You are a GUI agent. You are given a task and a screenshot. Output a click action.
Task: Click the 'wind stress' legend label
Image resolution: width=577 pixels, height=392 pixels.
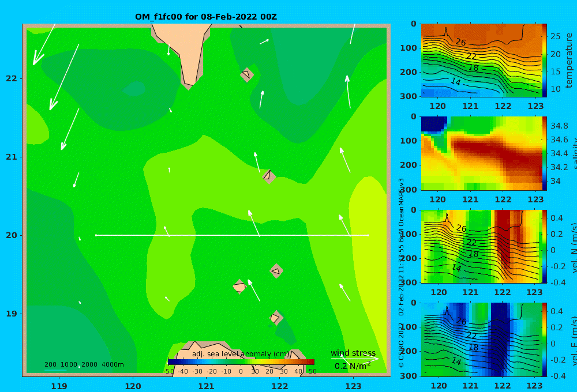353,353
